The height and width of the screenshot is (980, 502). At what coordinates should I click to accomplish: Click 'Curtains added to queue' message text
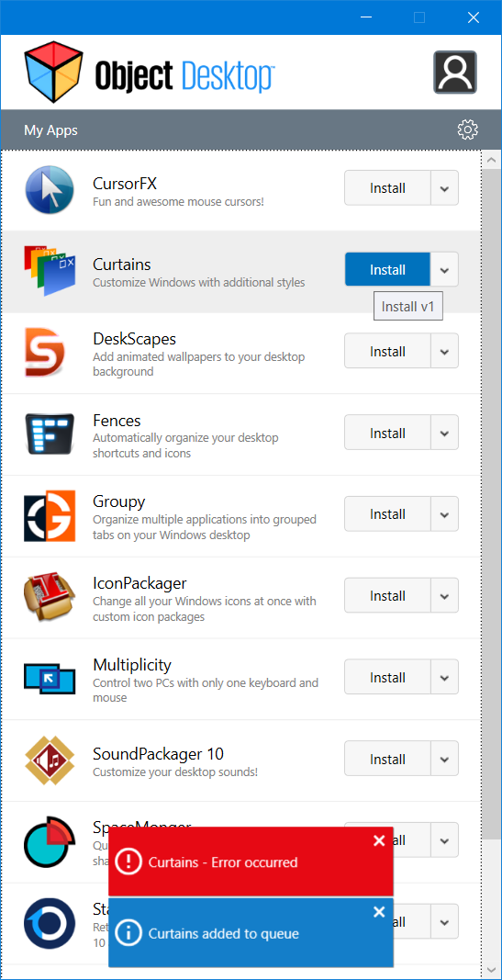pyautogui.click(x=224, y=934)
